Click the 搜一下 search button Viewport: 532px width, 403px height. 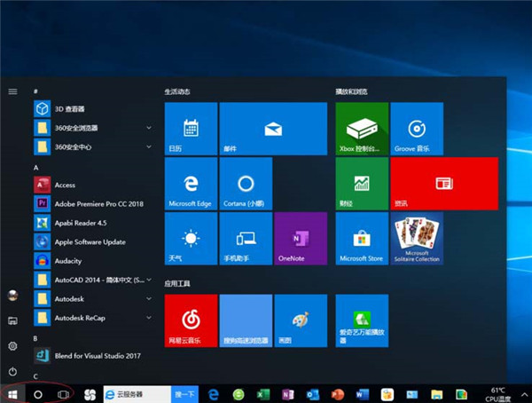tap(184, 392)
